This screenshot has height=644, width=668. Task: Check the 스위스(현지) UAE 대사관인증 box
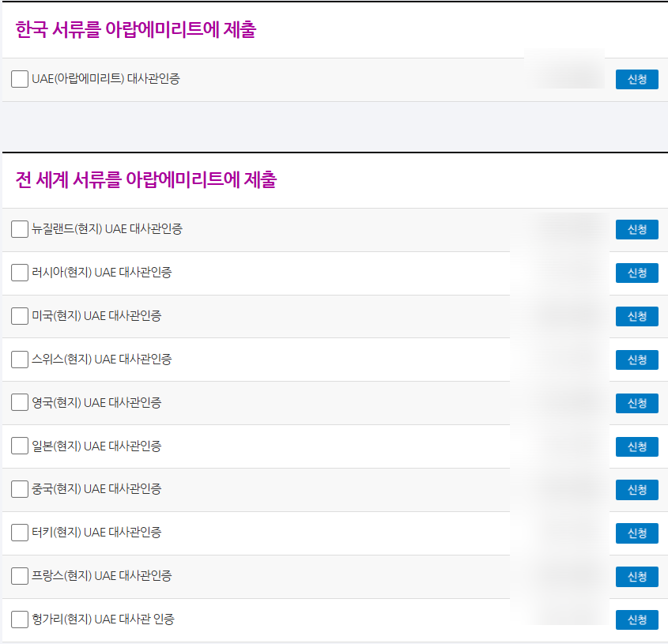(20, 360)
